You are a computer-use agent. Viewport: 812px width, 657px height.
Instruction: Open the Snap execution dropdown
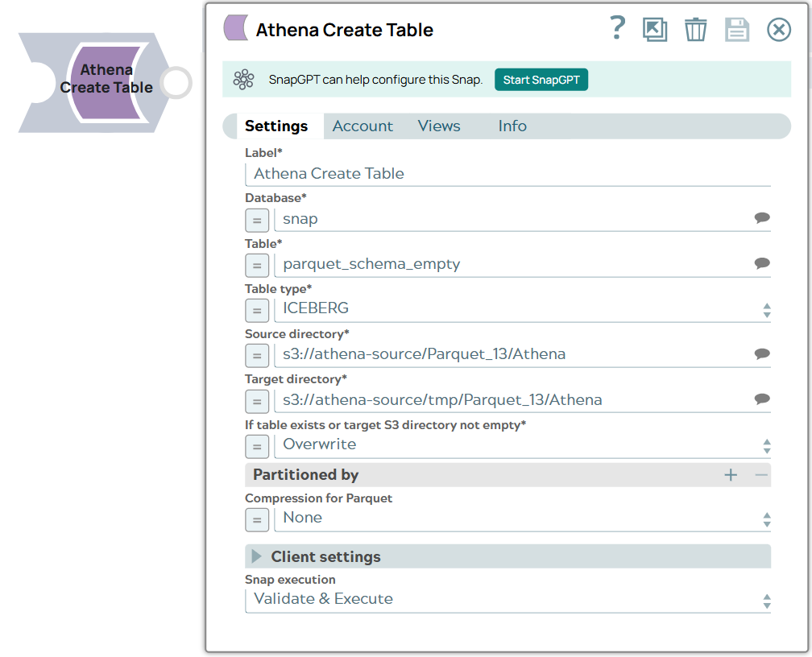[x=765, y=599]
